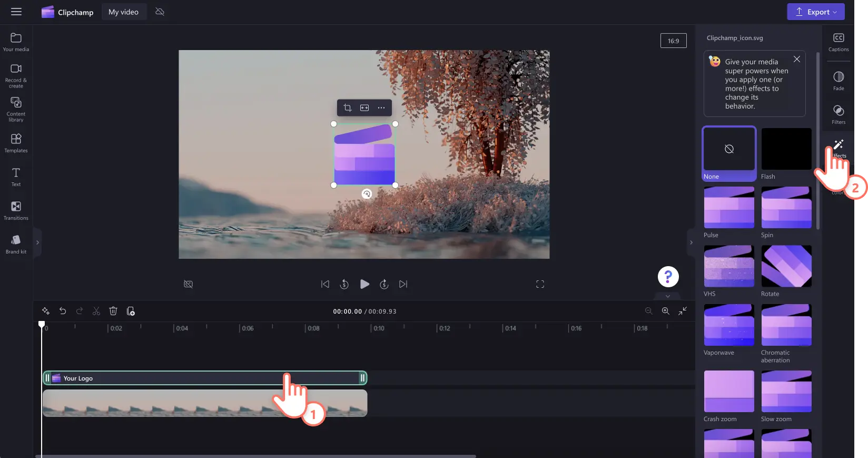Click the Clipchamp logo

click(67, 12)
